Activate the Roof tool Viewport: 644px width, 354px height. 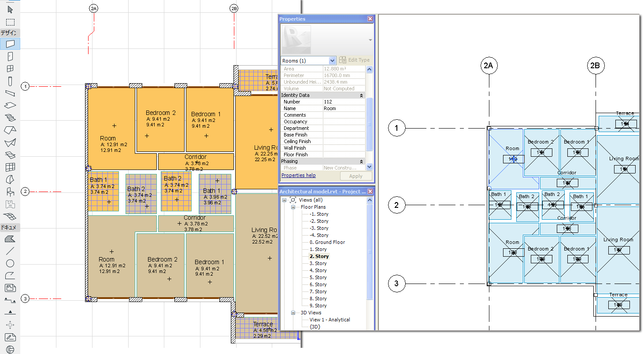click(x=10, y=130)
